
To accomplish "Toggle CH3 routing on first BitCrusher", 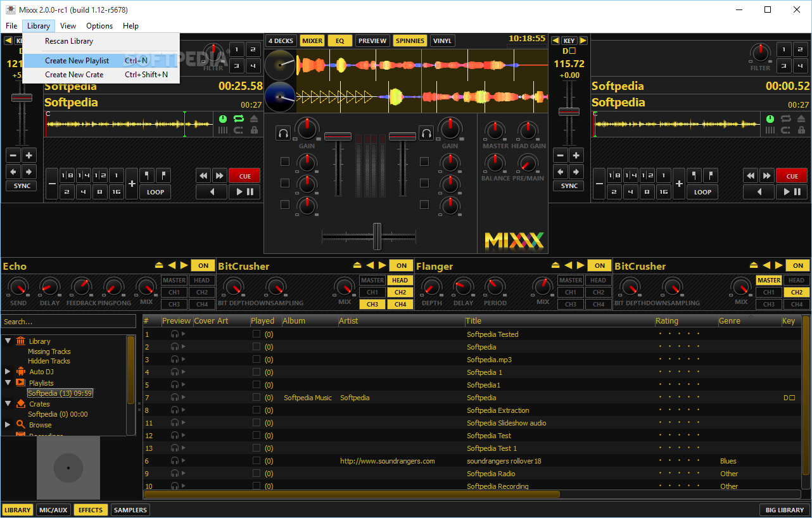I will point(372,304).
